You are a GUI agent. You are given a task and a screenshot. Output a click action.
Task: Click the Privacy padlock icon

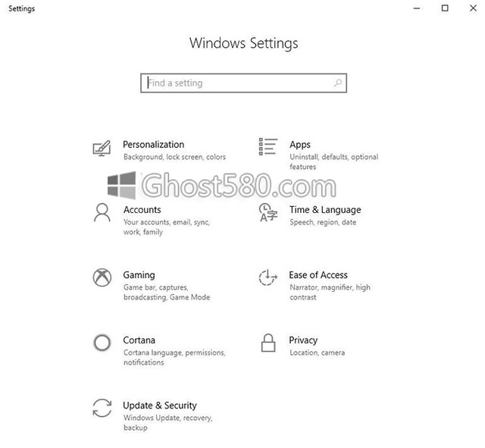tap(268, 343)
